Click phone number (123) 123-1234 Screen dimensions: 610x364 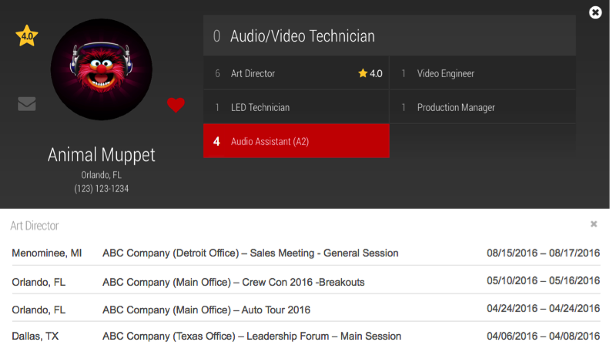101,189
